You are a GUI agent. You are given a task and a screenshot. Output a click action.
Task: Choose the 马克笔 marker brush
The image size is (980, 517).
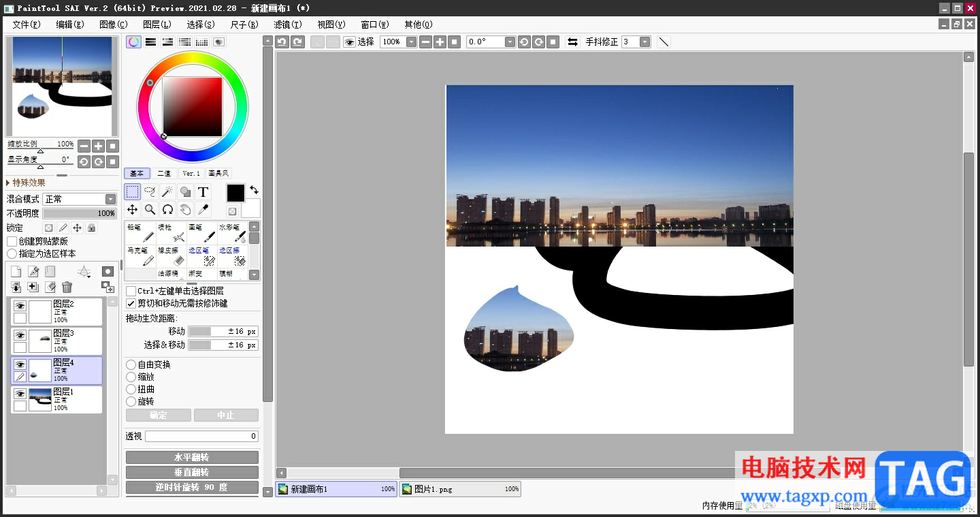point(141,256)
